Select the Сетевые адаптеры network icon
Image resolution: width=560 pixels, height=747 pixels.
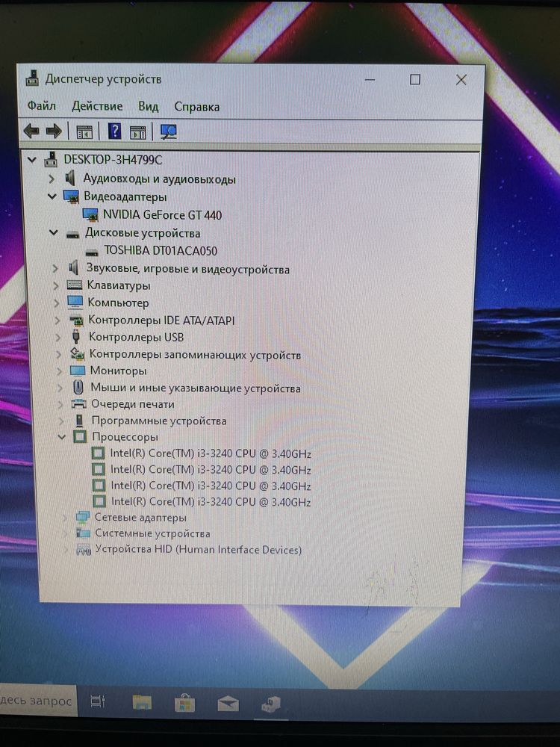tap(82, 517)
